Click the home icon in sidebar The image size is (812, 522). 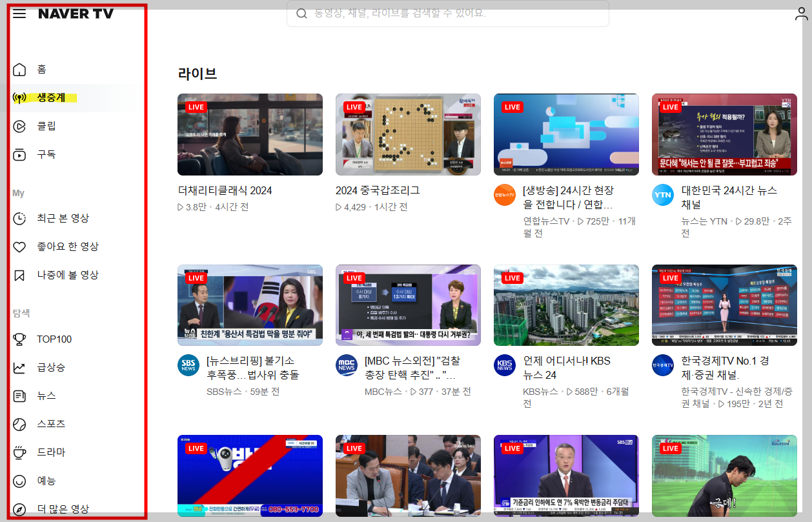(20, 69)
